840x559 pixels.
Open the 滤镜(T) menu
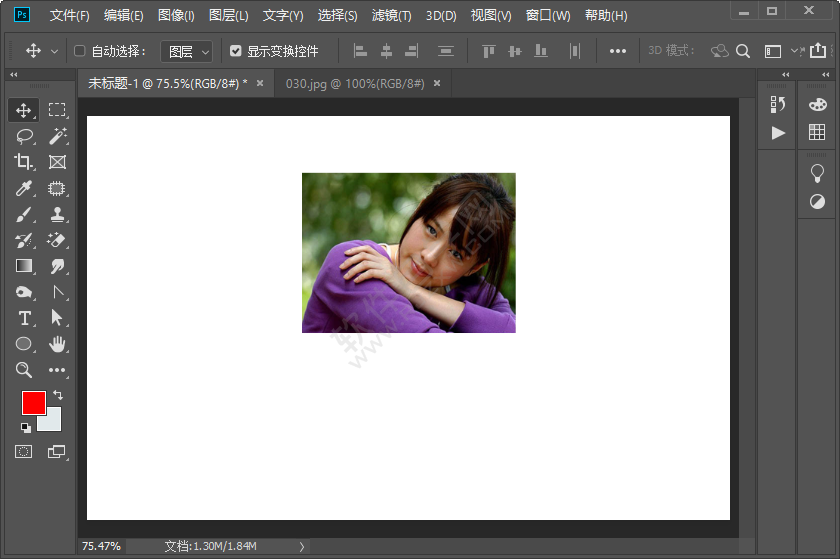[x=392, y=16]
